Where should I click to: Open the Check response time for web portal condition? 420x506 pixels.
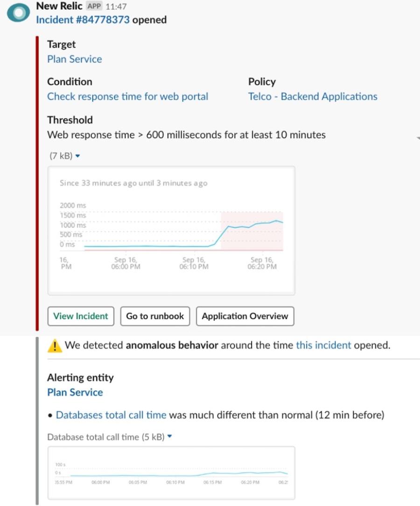tap(128, 97)
